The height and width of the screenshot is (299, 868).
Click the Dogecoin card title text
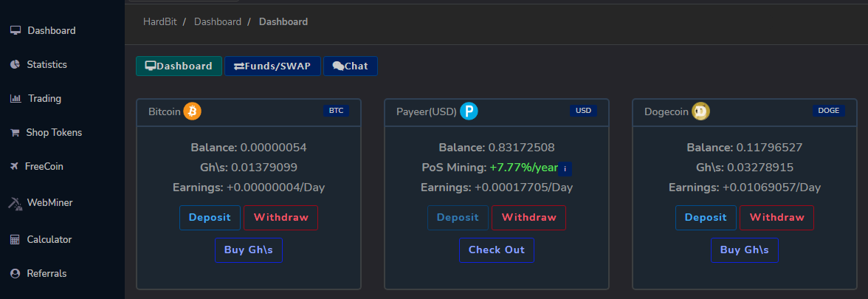(666, 112)
